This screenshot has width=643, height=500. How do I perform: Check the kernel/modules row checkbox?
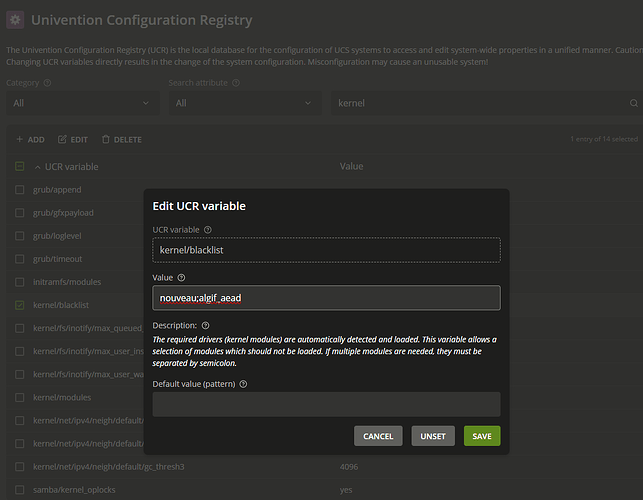[x=19, y=397]
